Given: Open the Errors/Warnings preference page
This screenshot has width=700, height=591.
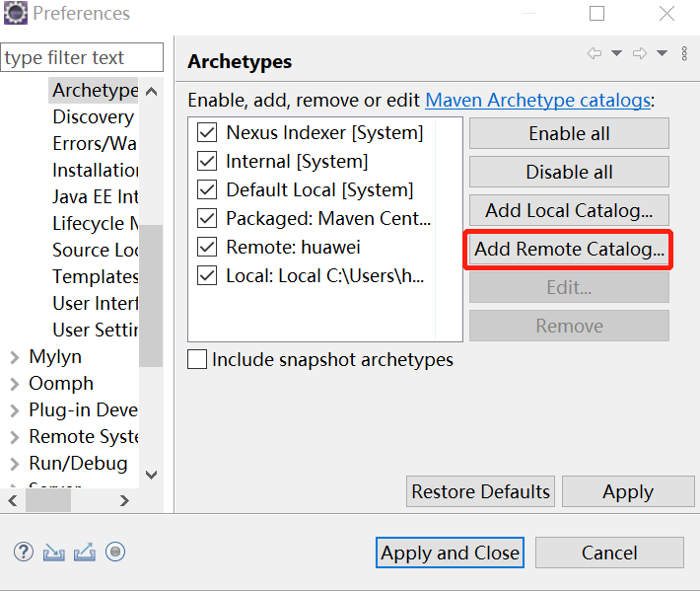Looking at the screenshot, I should point(95,144).
